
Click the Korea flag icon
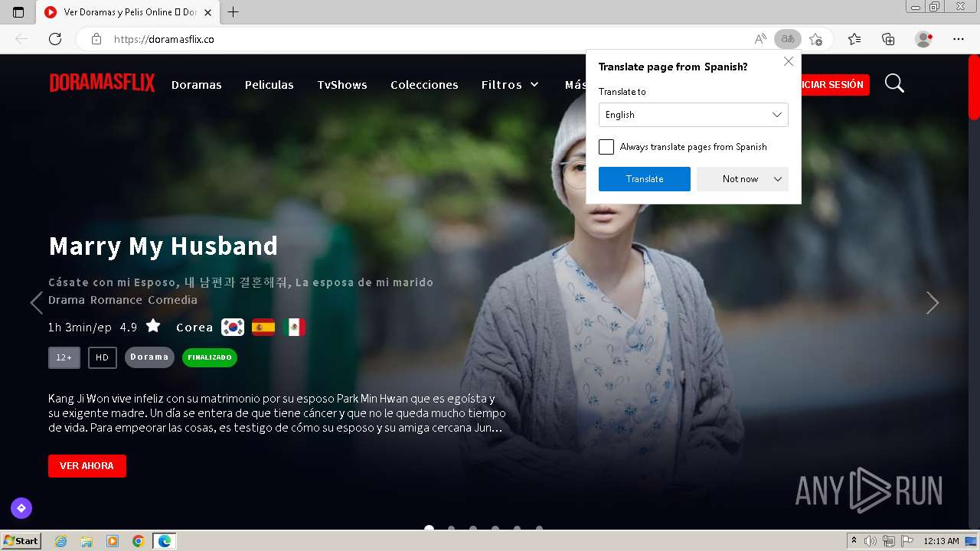tap(233, 327)
